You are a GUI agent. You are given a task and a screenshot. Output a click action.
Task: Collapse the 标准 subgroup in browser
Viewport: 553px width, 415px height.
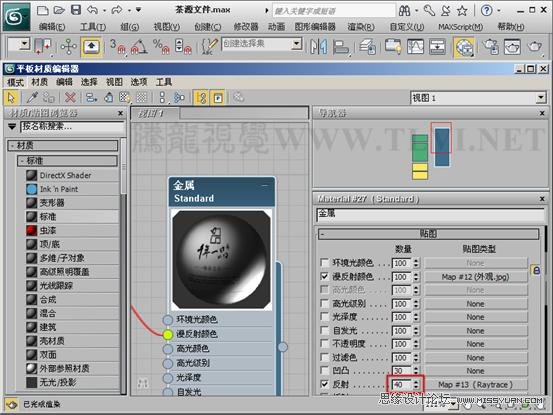point(22,161)
